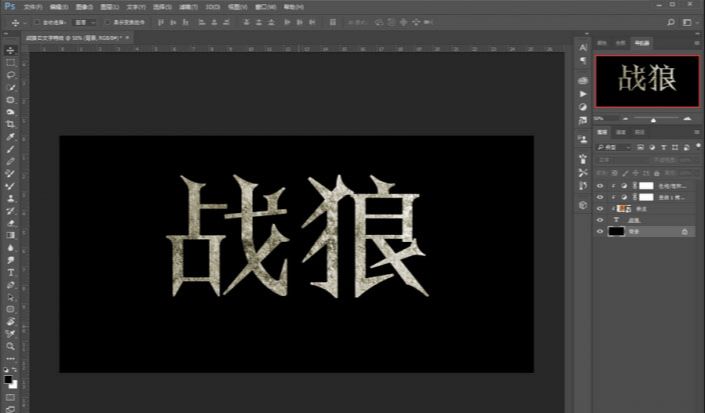Open the layer blend mode dropdown

(623, 160)
